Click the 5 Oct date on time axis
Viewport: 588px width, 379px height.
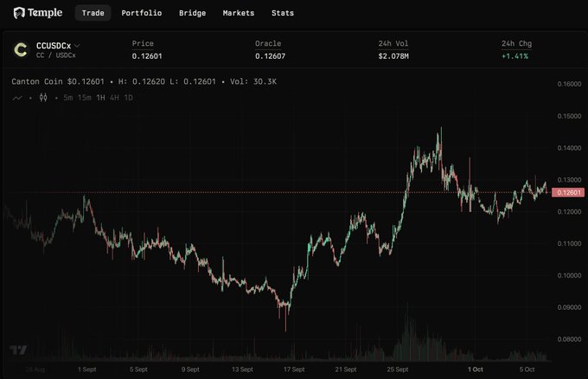click(527, 369)
